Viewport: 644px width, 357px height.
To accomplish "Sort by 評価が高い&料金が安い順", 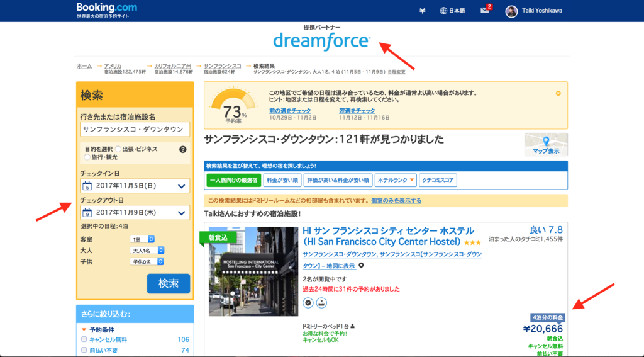I will click(x=338, y=180).
